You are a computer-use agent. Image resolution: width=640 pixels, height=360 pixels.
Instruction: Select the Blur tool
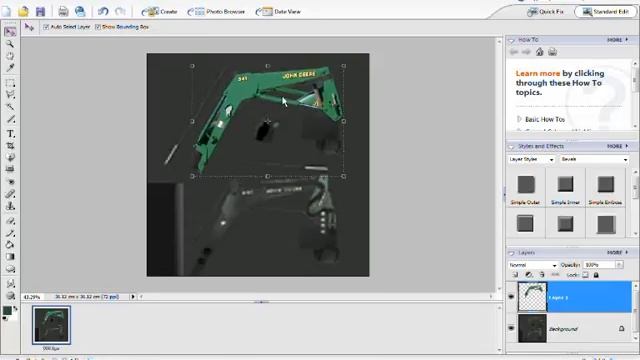(10, 283)
